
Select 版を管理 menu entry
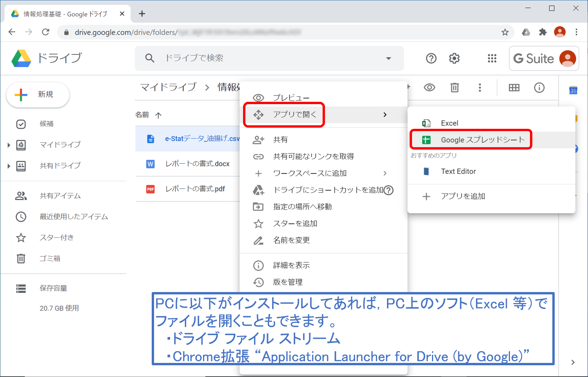click(323, 282)
